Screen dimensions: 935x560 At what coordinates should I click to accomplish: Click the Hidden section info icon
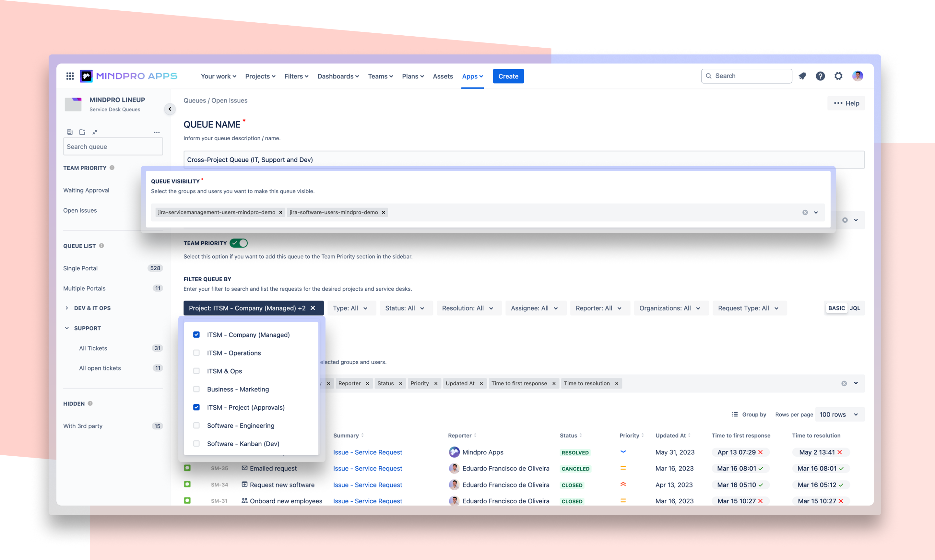tap(90, 403)
